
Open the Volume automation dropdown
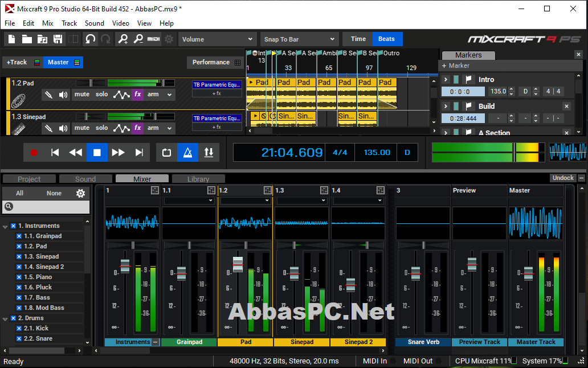point(217,39)
